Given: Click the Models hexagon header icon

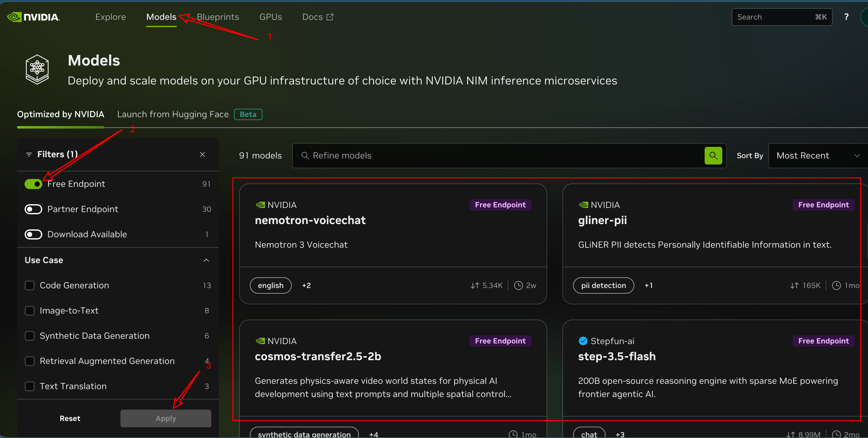Looking at the screenshot, I should pyautogui.click(x=37, y=69).
